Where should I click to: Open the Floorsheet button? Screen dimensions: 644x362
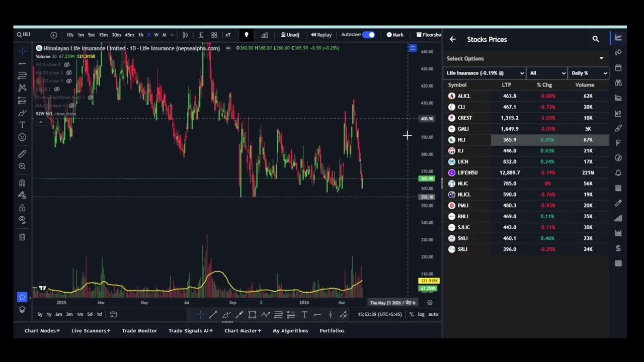coord(429,35)
